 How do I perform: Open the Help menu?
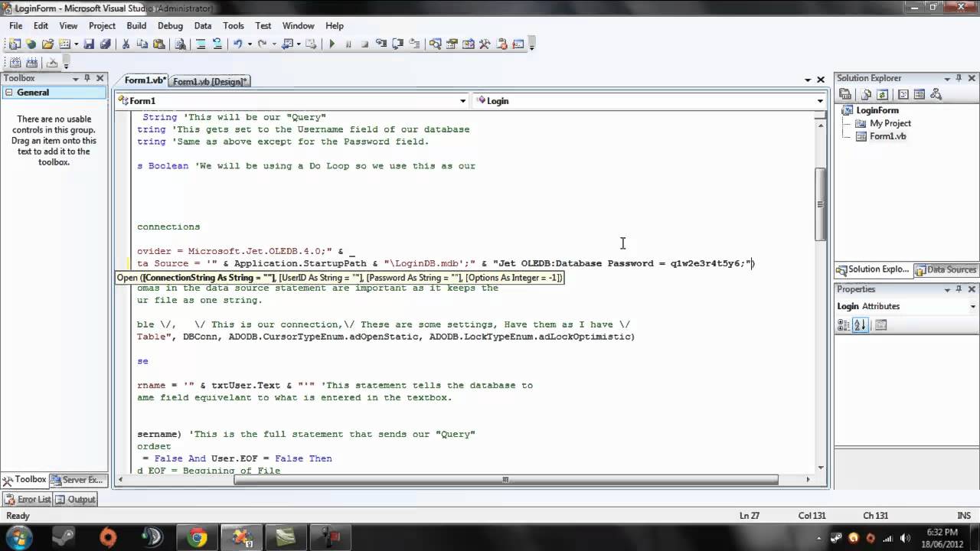[x=335, y=25]
